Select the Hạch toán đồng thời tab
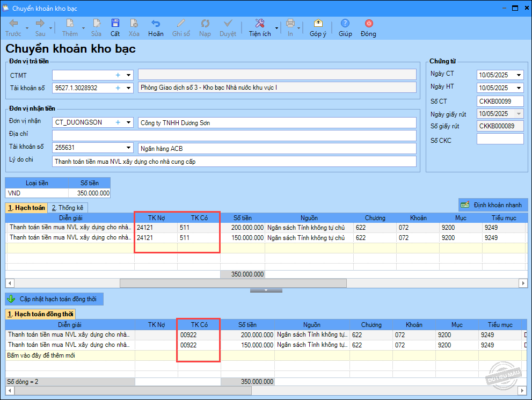Viewport: 532px width, 400px height. [40, 314]
